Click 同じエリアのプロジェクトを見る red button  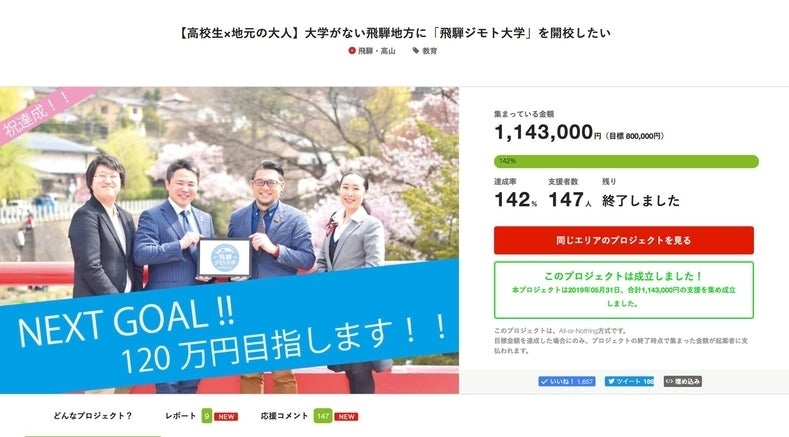(624, 240)
